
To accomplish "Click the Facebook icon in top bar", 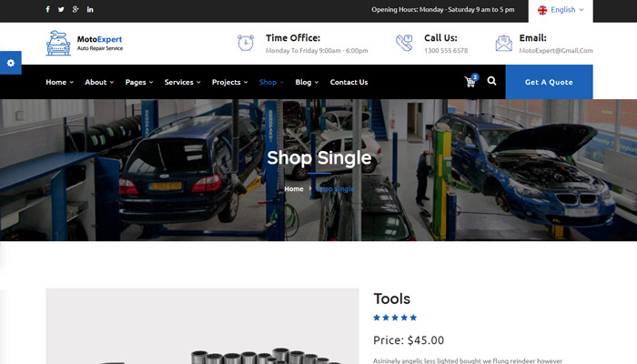I will click(x=47, y=10).
